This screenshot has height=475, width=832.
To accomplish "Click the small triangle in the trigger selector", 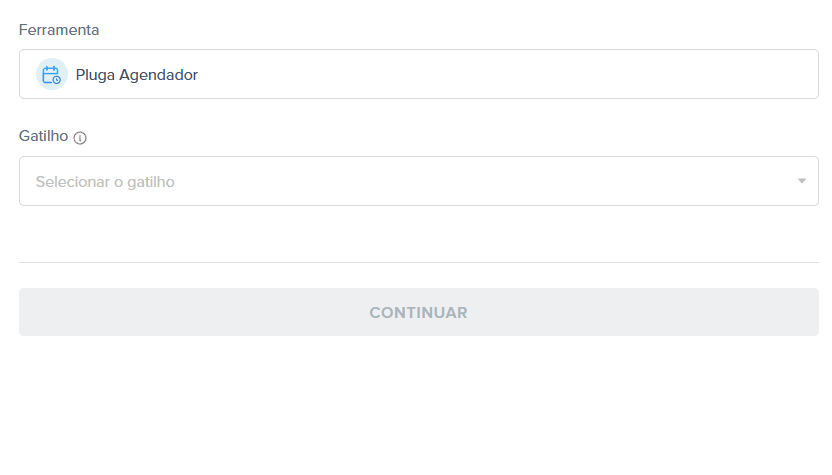I will [802, 181].
